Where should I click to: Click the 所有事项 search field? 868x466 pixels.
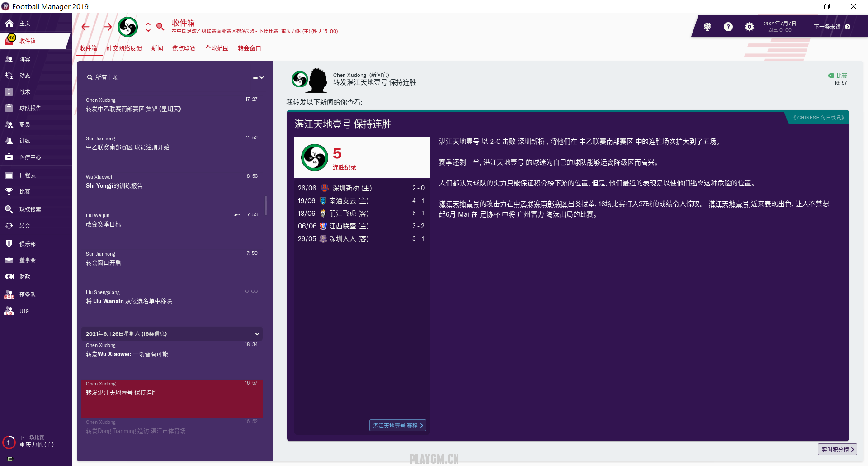(165, 77)
